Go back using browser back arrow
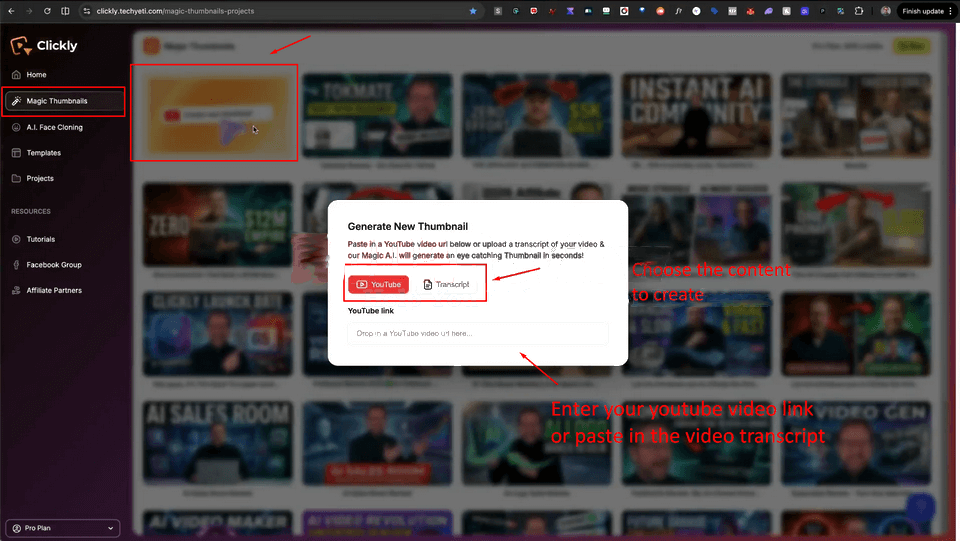The image size is (960, 541). click(x=11, y=11)
